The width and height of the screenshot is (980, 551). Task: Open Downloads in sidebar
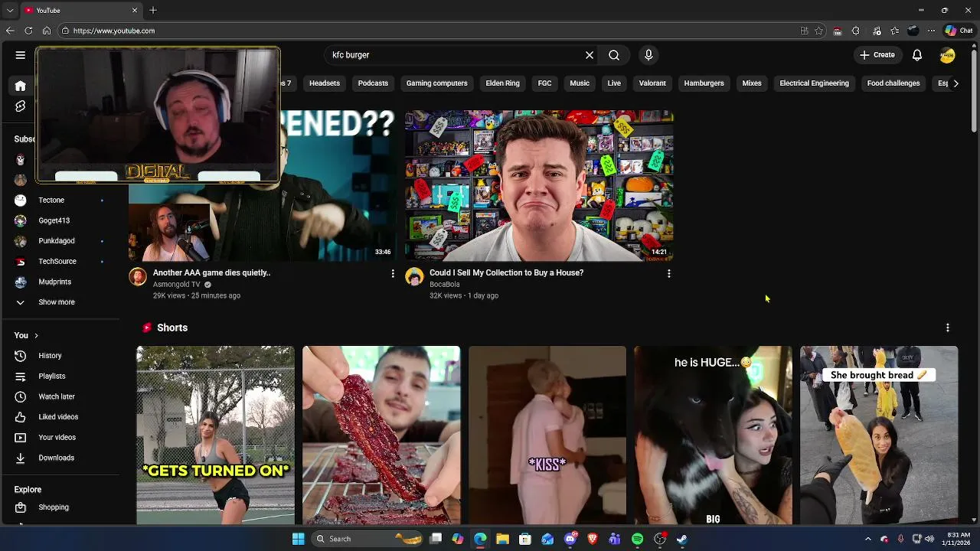tap(61, 458)
